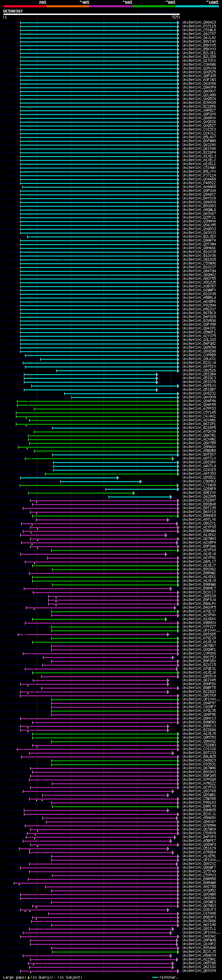This screenshot has height=980, width=222.
Task: Select the hit label UniRef100_B9SBU8
Action: pos(199,504)
